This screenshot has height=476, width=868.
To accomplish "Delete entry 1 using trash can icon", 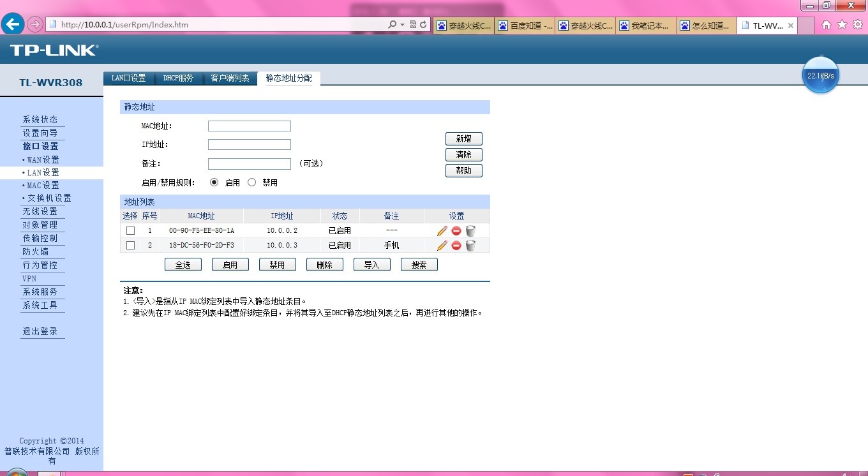I will tap(470, 230).
